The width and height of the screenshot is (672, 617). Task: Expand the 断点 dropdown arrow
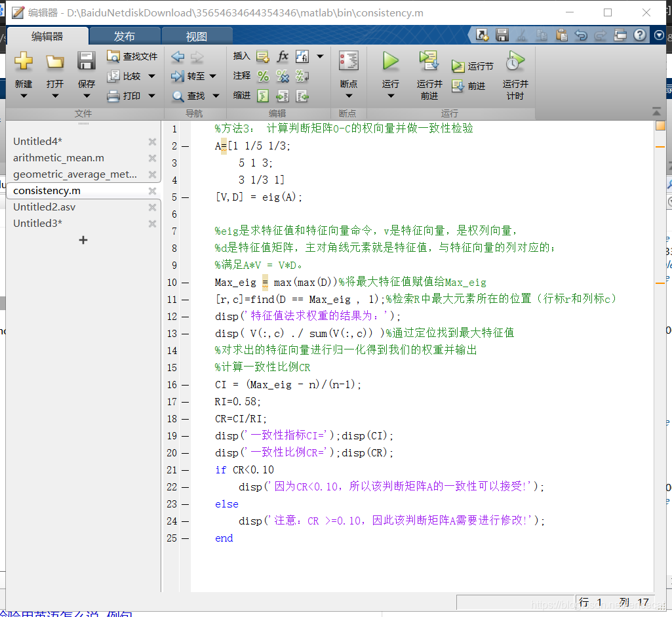click(349, 96)
